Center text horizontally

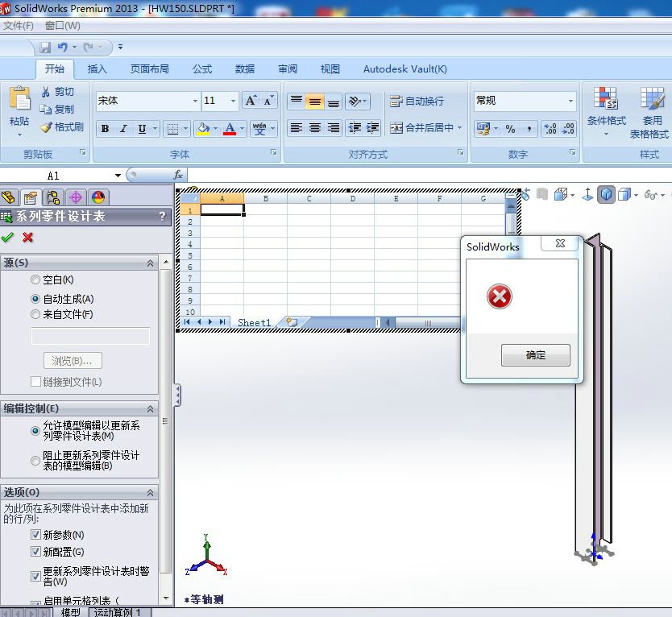314,128
